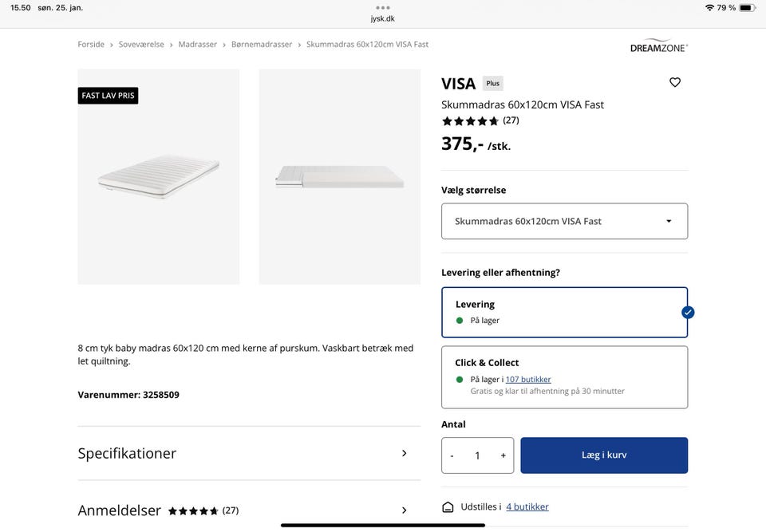Tap the stars next to the Anmeldelser heading
The image size is (766, 532).
pos(193,510)
